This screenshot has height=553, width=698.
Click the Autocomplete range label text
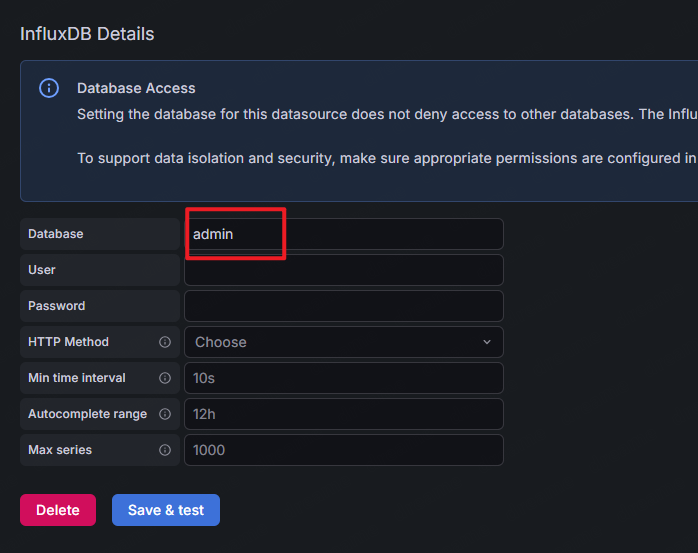pyautogui.click(x=87, y=414)
